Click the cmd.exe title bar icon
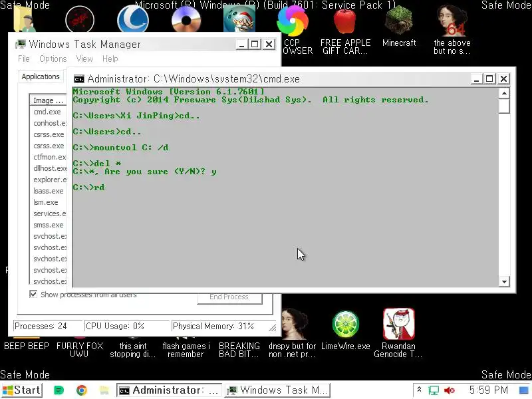The image size is (532, 399). 78,79
